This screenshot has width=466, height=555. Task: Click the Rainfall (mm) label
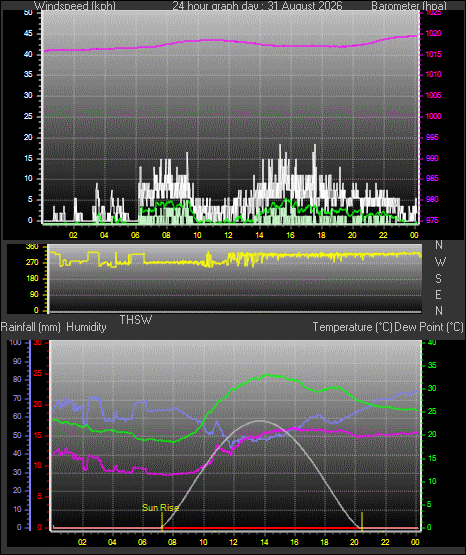(30, 327)
